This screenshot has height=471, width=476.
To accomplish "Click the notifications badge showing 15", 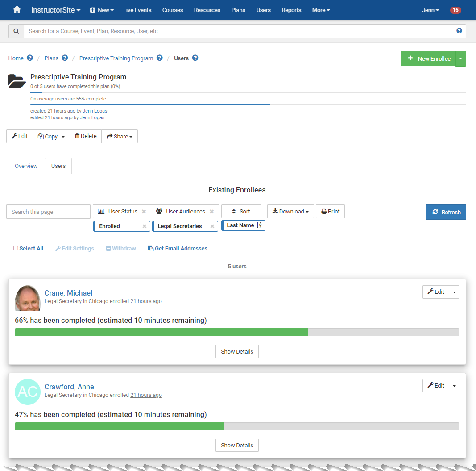I will [x=455, y=10].
